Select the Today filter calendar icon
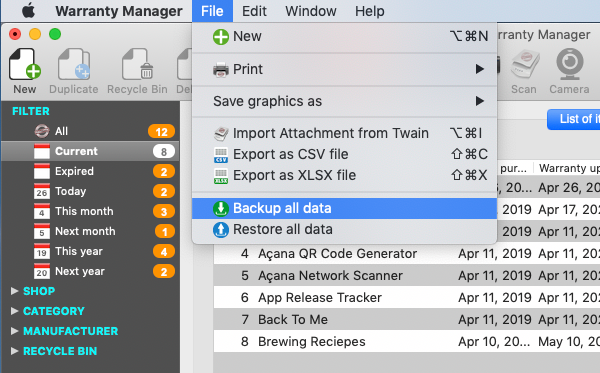Viewport: 600px width, 373px height. (x=42, y=191)
